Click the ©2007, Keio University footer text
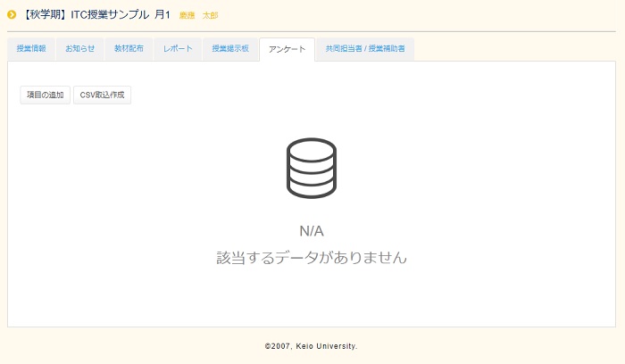625x364 pixels. click(311, 346)
